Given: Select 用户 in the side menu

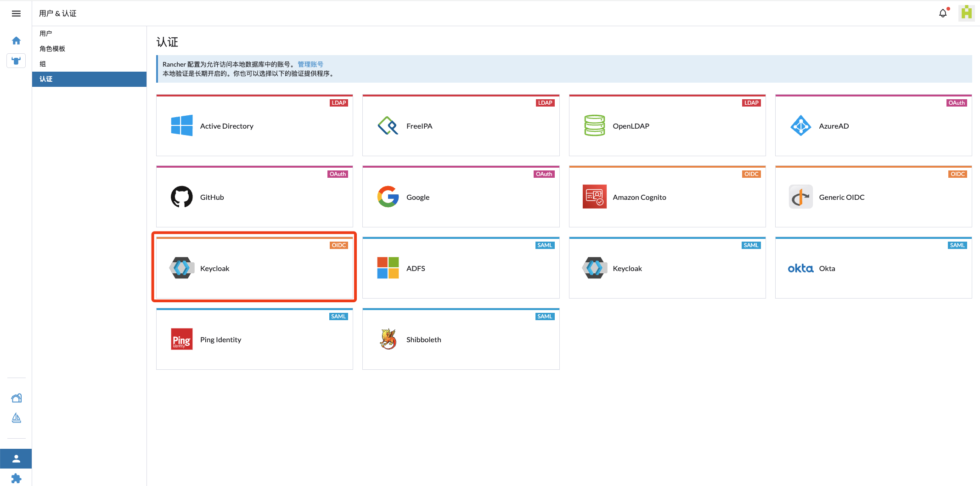Looking at the screenshot, I should (x=46, y=34).
